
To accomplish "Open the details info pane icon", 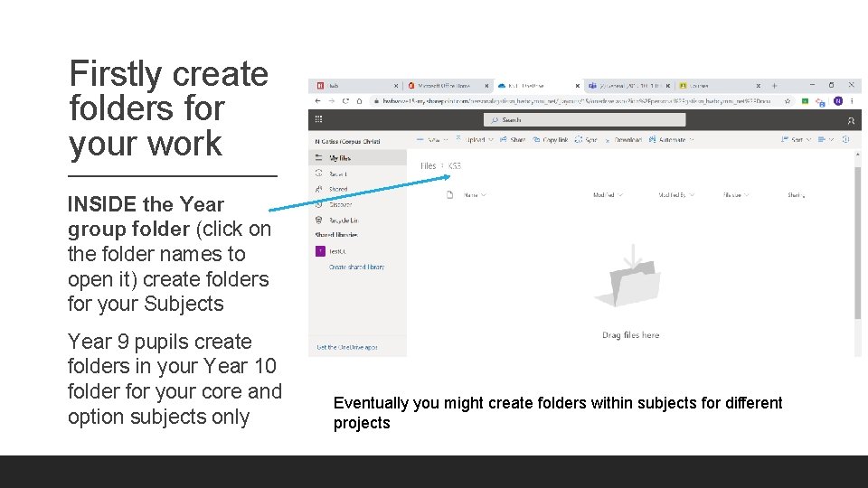I will (846, 139).
